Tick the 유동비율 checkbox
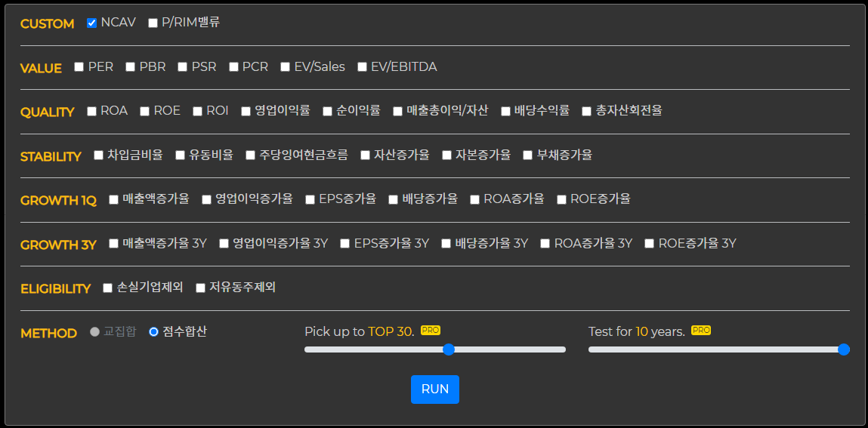Image resolution: width=868 pixels, height=428 pixels. (180, 155)
